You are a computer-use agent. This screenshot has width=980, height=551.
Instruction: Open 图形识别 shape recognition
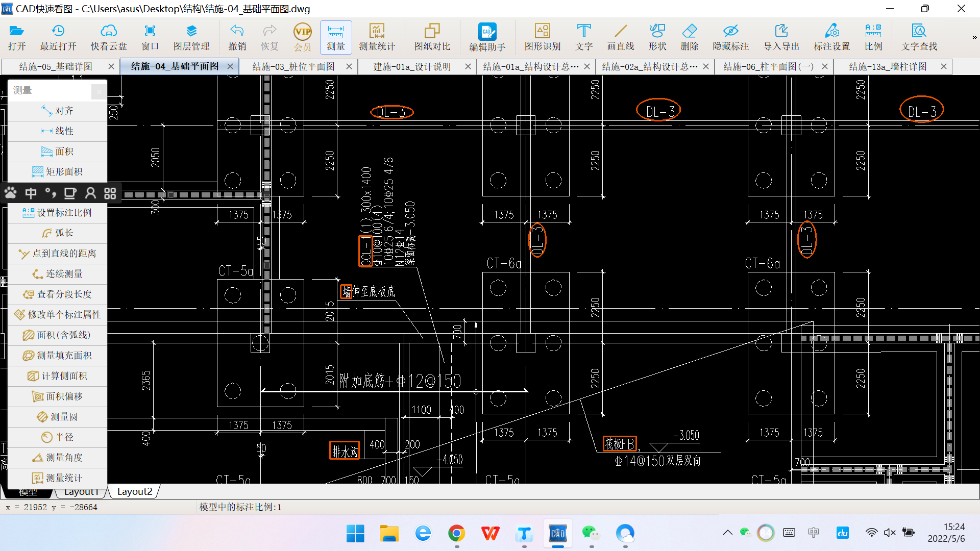click(x=543, y=38)
